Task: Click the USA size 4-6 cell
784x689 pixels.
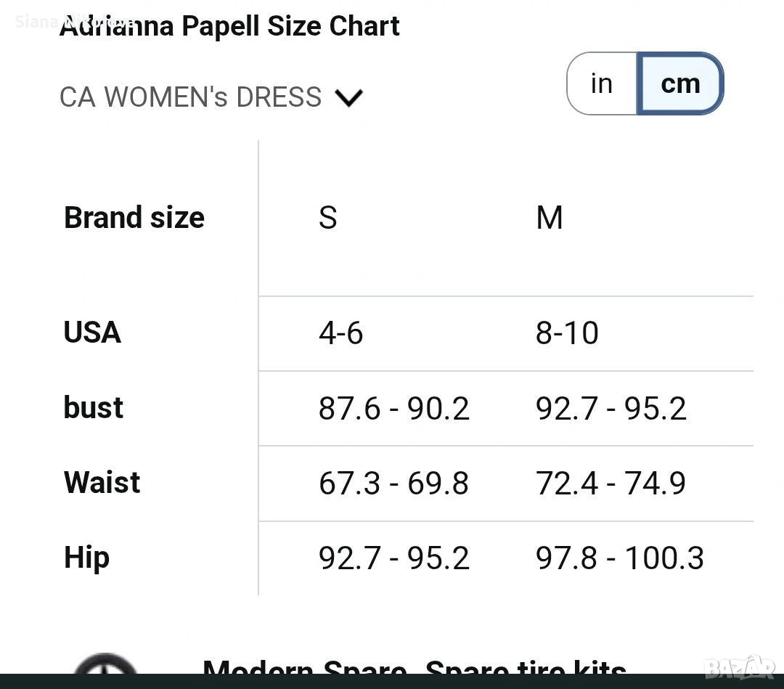Action: 340,333
